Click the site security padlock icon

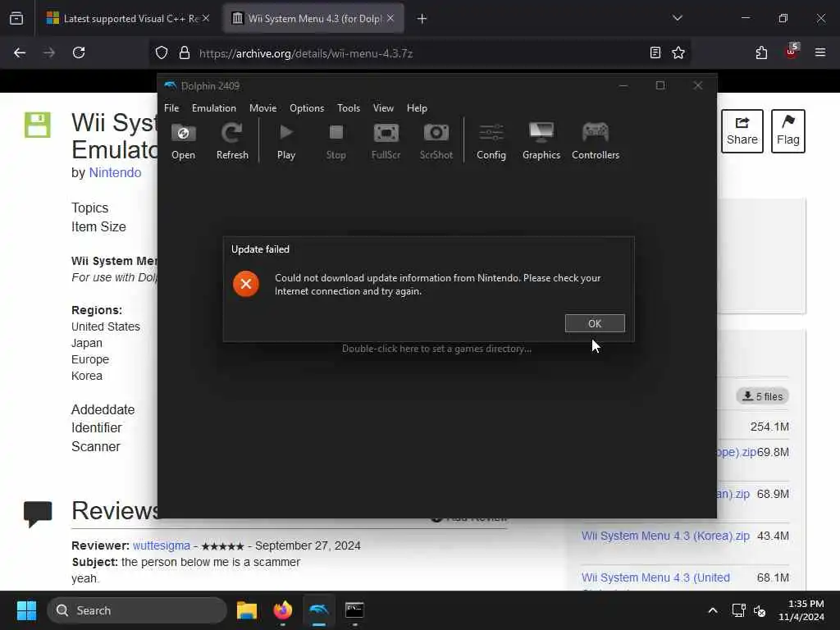(185, 52)
